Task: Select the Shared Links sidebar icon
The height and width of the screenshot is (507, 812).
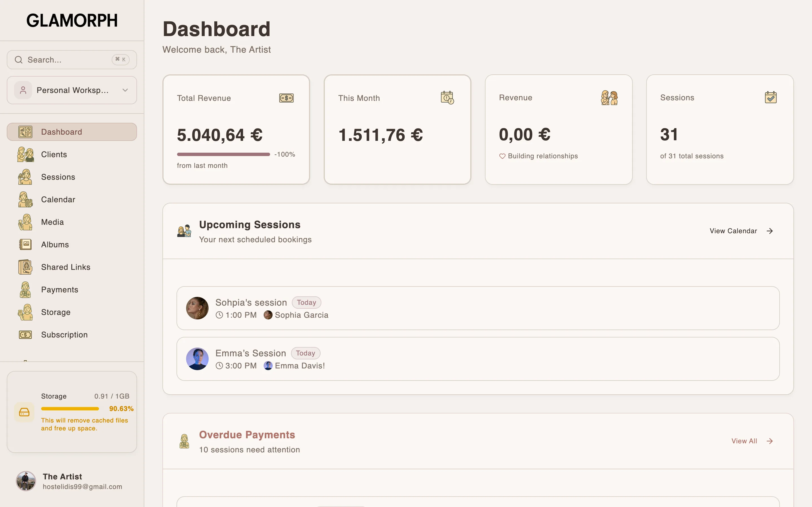Action: point(25,267)
